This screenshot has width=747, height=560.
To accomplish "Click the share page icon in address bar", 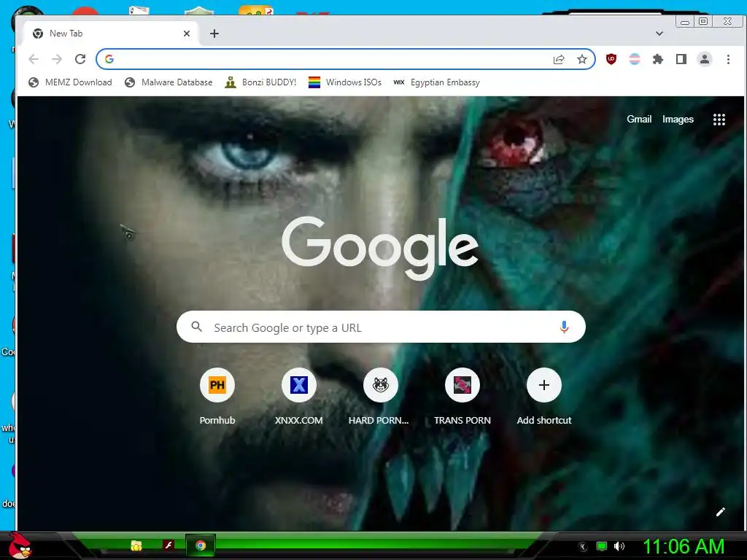I will (x=558, y=59).
